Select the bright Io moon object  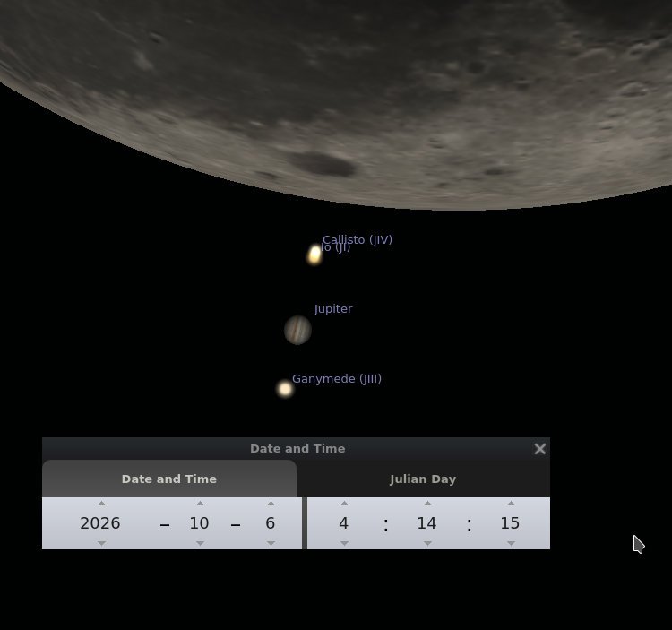pos(314,255)
